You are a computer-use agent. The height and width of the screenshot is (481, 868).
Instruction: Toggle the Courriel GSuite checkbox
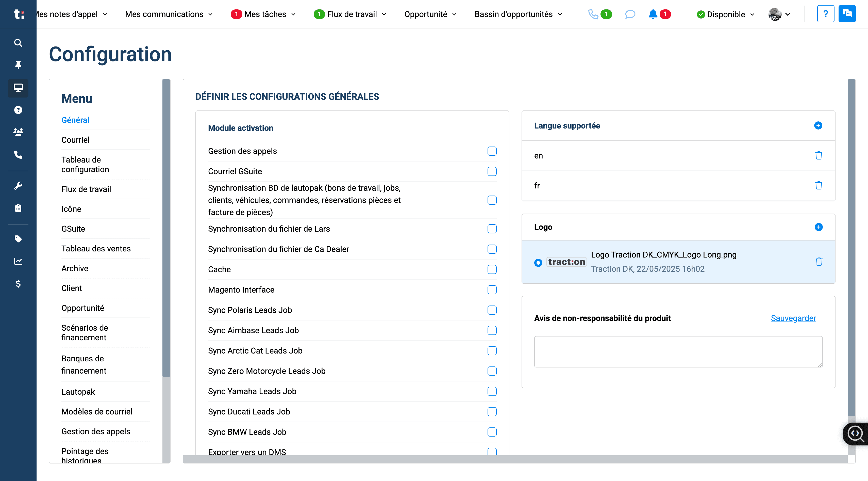coord(492,171)
